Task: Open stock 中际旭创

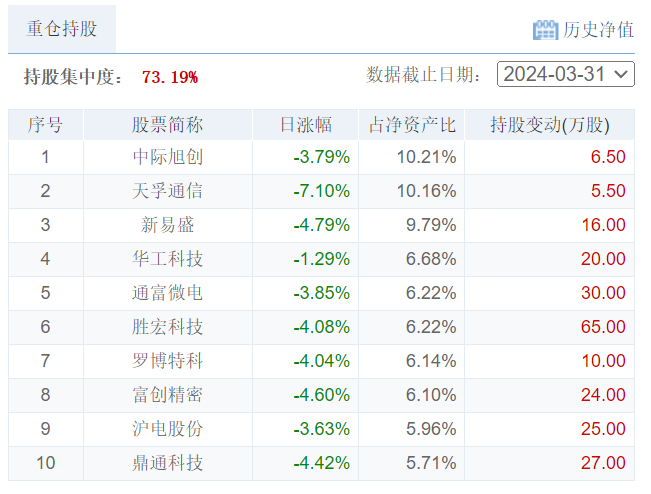Action: click(168, 157)
